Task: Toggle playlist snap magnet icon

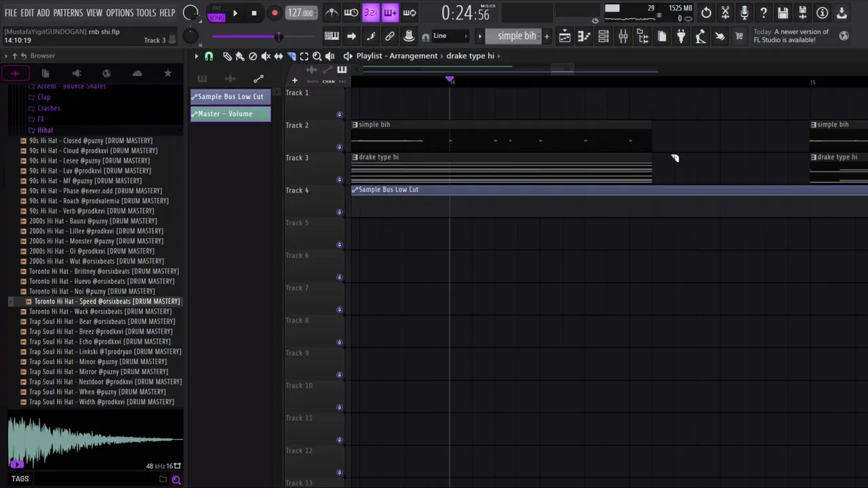Action: click(x=209, y=56)
